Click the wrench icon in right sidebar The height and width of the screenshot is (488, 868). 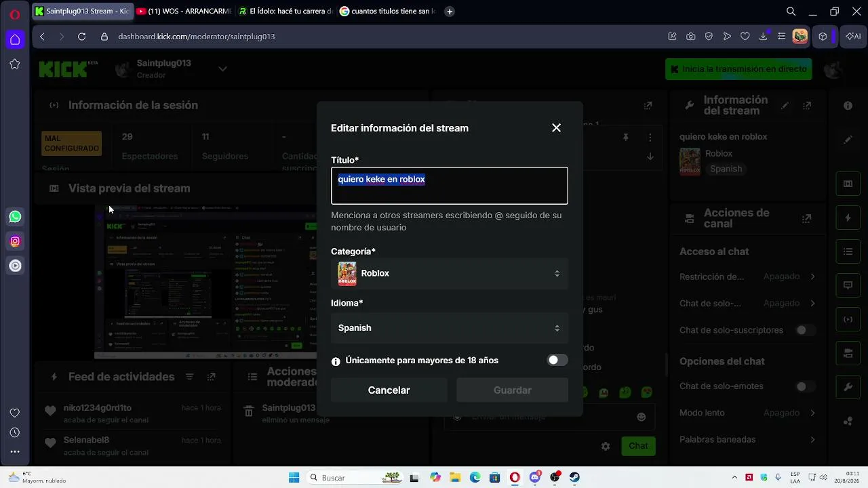click(x=848, y=388)
